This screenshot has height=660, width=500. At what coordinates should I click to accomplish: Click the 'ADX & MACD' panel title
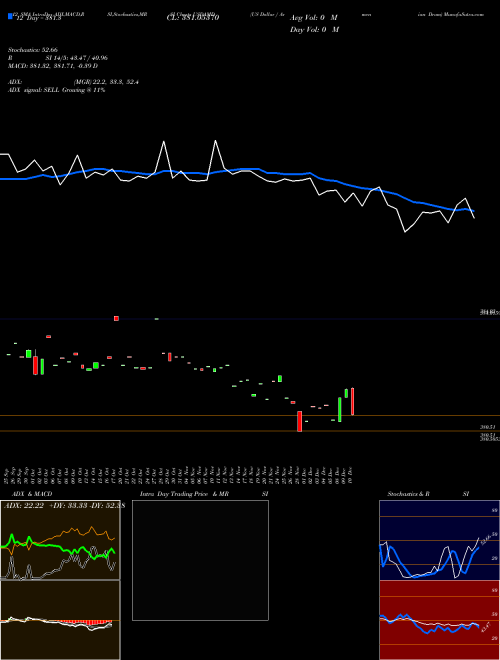[32, 494]
